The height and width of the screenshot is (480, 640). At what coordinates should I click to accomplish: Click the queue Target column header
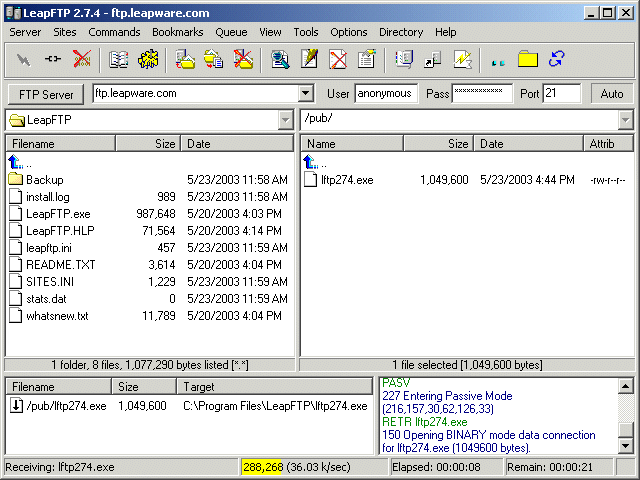coord(275,386)
